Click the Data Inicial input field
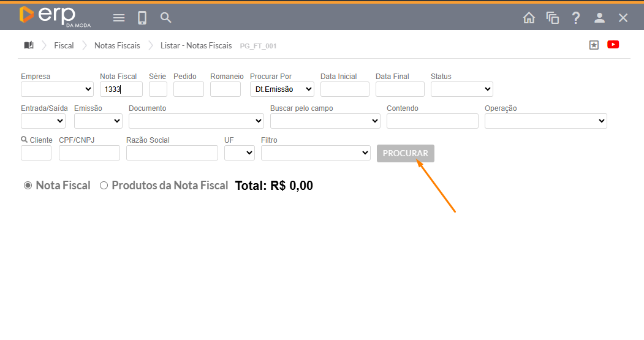Viewport: 644px width, 340px height. click(344, 89)
